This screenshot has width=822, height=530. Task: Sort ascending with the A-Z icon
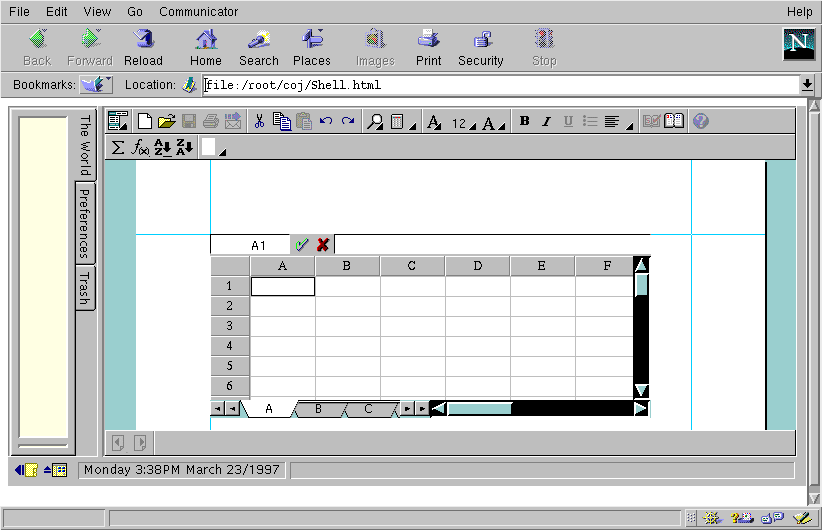(x=163, y=147)
